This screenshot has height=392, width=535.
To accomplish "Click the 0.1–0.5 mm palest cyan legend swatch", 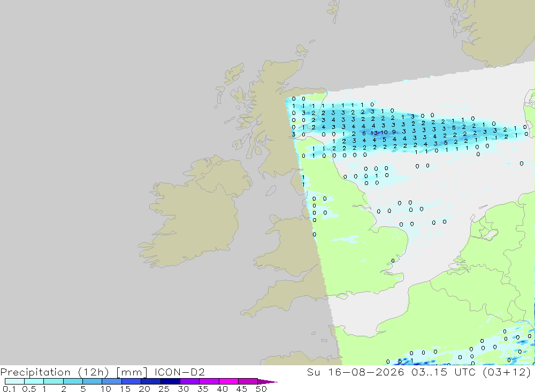I will tap(14, 381).
